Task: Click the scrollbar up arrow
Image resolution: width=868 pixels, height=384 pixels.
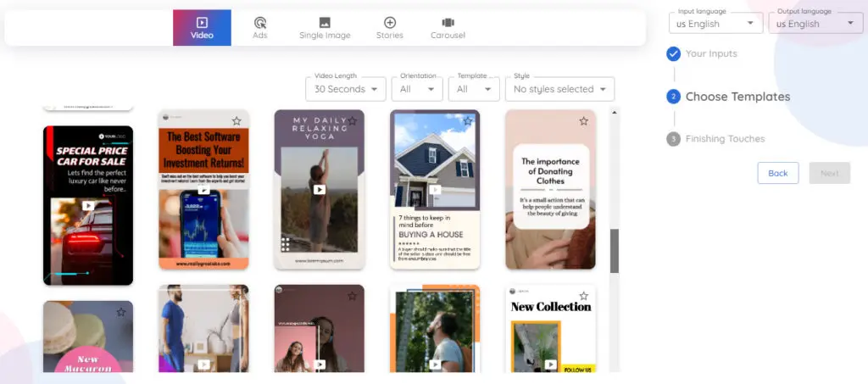Action: click(x=615, y=113)
